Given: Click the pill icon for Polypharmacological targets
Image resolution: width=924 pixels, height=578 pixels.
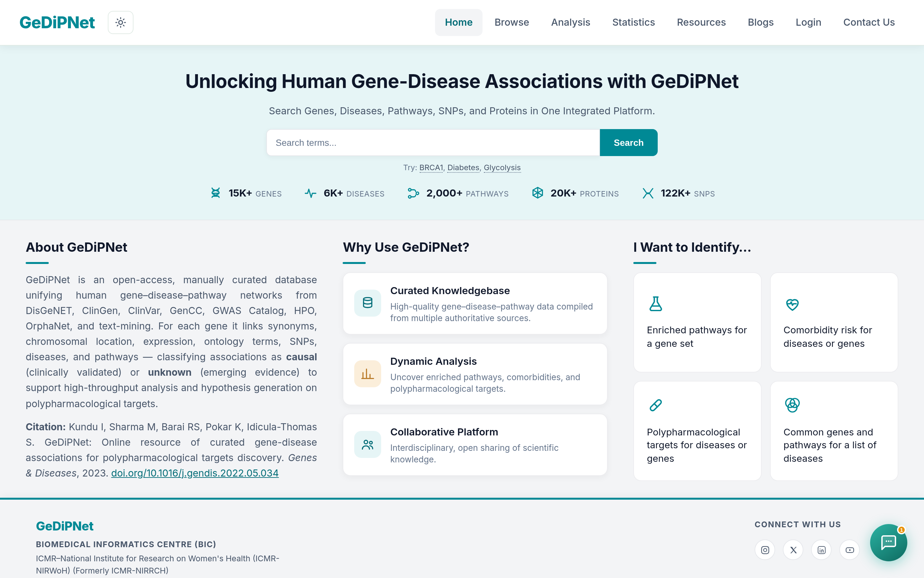Looking at the screenshot, I should (655, 405).
